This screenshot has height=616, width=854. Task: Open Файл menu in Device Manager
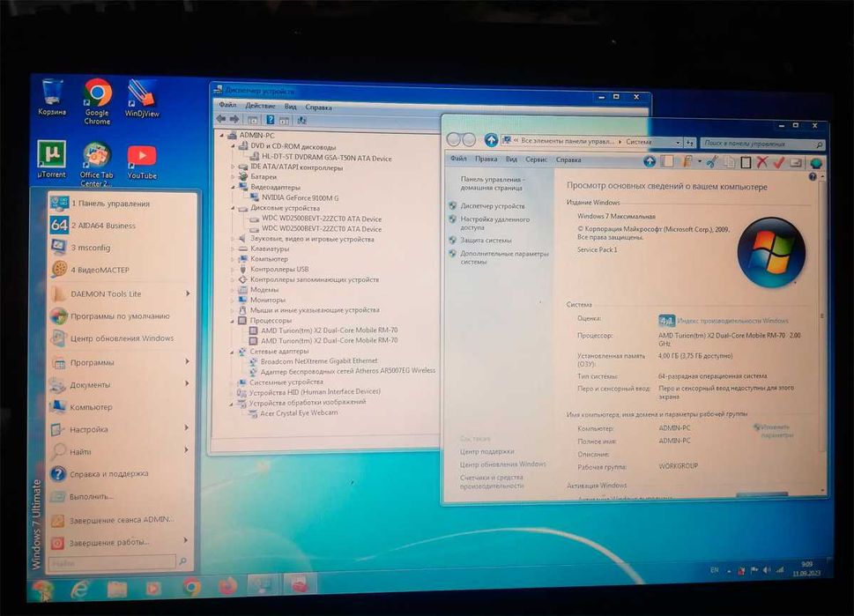[x=227, y=105]
